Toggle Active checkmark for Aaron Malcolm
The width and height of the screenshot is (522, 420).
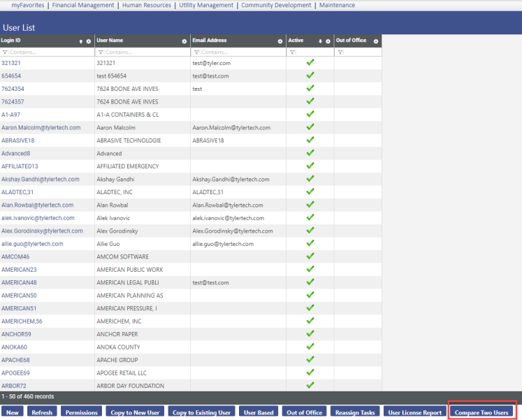click(x=310, y=127)
